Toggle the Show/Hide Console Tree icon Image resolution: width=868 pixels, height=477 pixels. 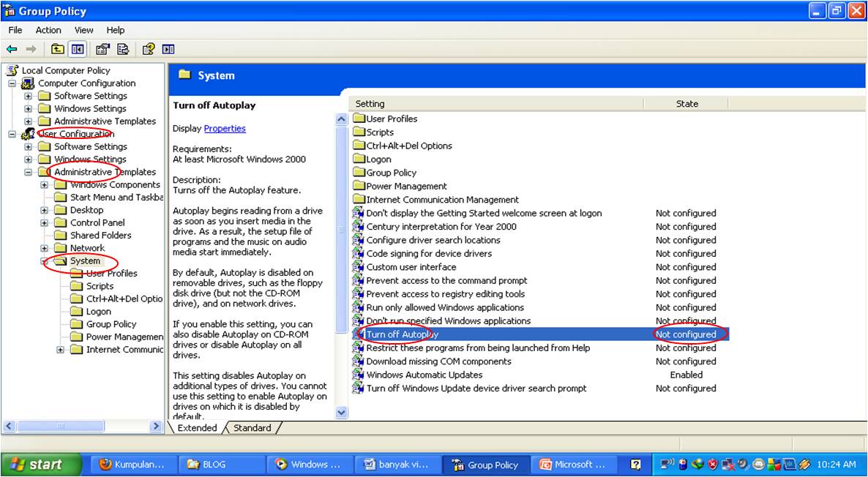(78, 49)
